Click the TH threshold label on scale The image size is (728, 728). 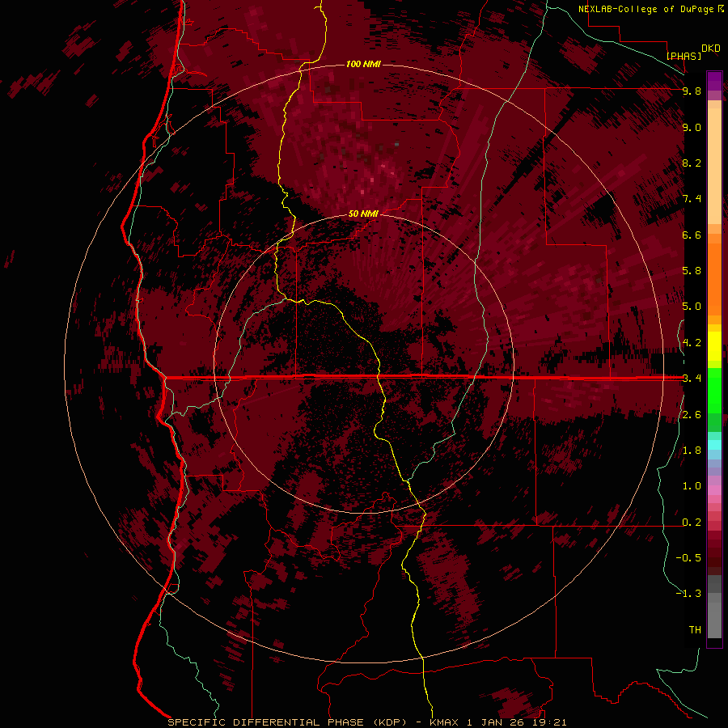pyautogui.click(x=695, y=630)
